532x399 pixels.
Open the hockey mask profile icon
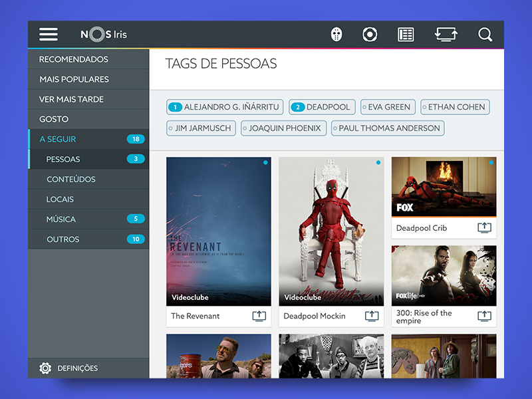click(x=336, y=35)
